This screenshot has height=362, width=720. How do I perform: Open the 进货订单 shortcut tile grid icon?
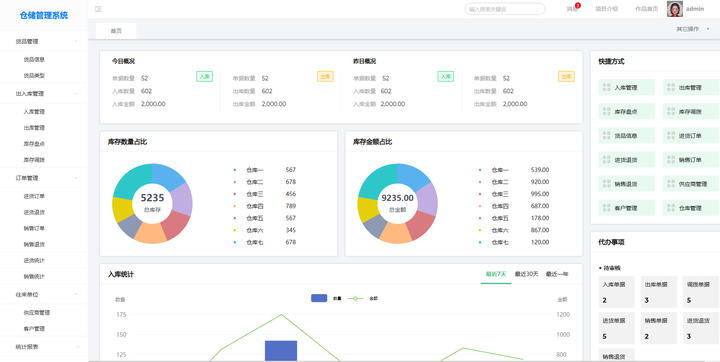pyautogui.click(x=671, y=136)
